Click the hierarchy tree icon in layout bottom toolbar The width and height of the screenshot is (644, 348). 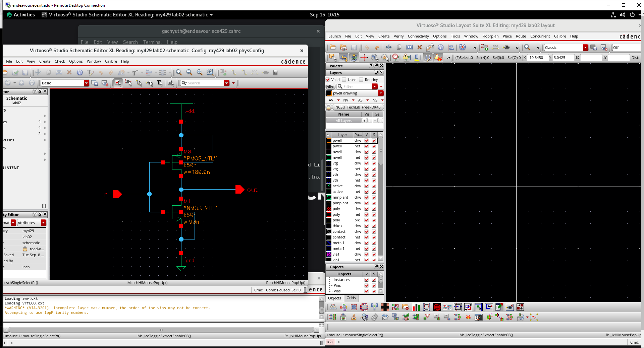point(333,307)
